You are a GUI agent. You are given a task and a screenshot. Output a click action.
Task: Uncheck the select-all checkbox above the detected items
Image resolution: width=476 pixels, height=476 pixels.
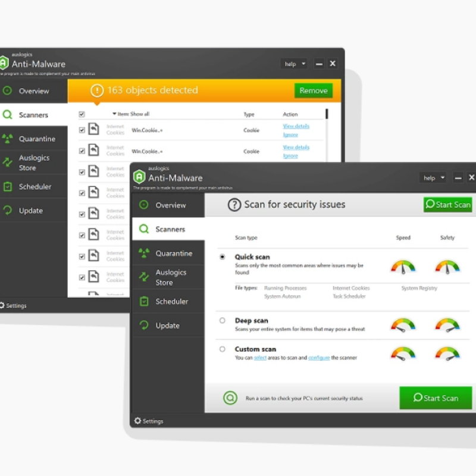coord(82,114)
